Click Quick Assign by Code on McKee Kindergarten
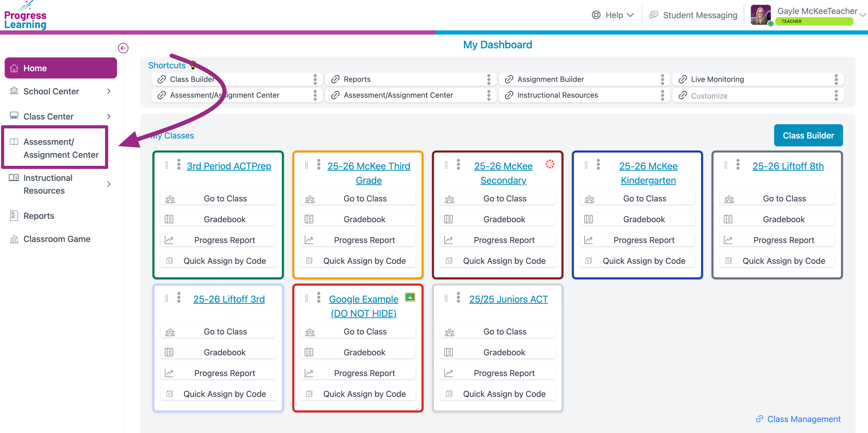Screen dimensions: 868x433 pyautogui.click(x=637, y=261)
